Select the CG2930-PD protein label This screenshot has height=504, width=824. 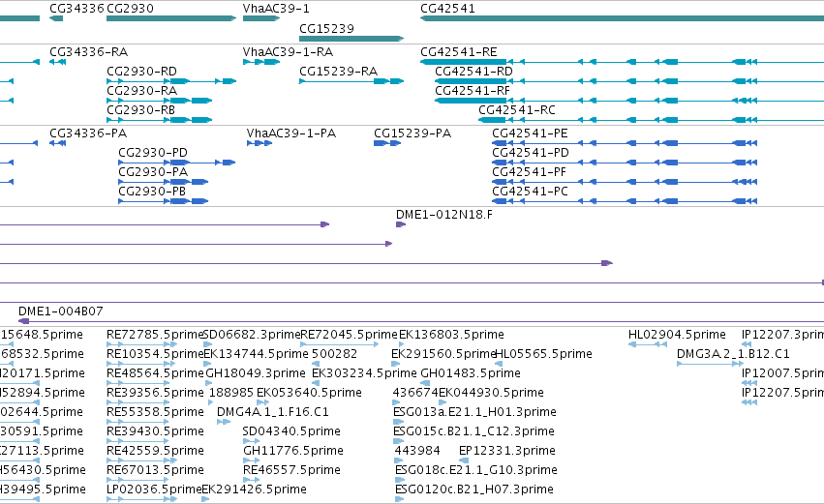click(153, 152)
